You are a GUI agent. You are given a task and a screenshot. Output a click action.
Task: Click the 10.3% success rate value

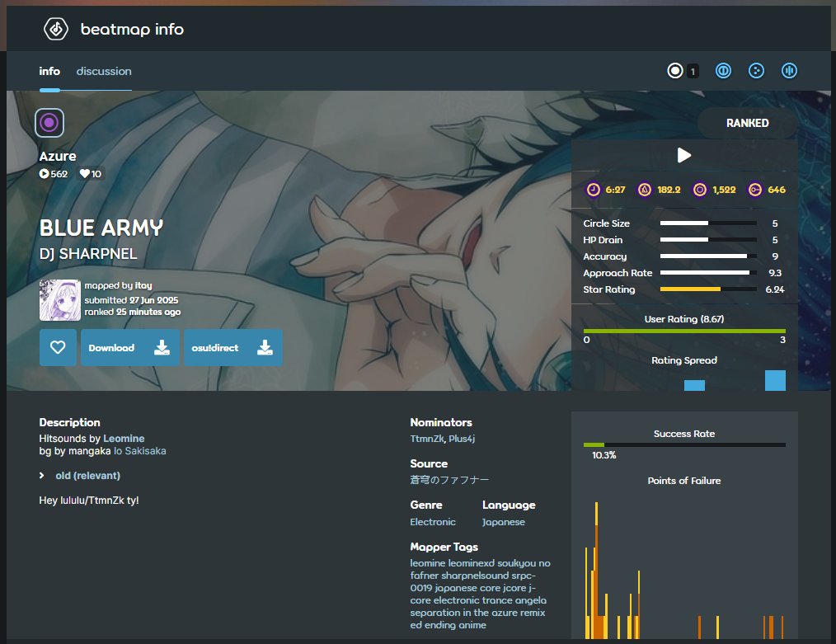point(604,455)
